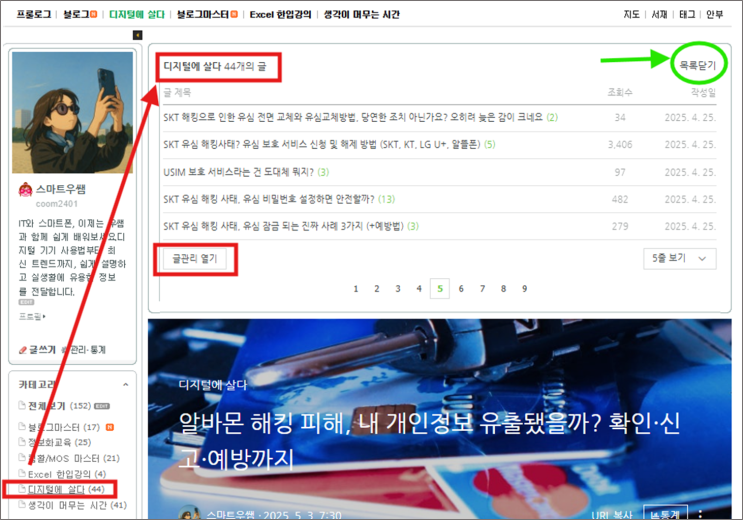Click the 통계 button on the post
This screenshot has height=520, width=743.
665,514
